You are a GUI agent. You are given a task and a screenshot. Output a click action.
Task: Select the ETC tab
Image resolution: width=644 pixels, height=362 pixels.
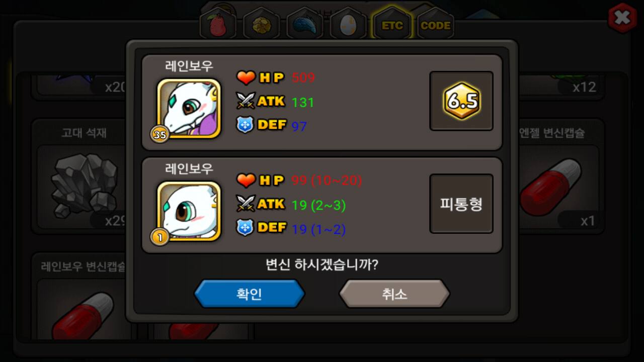392,25
